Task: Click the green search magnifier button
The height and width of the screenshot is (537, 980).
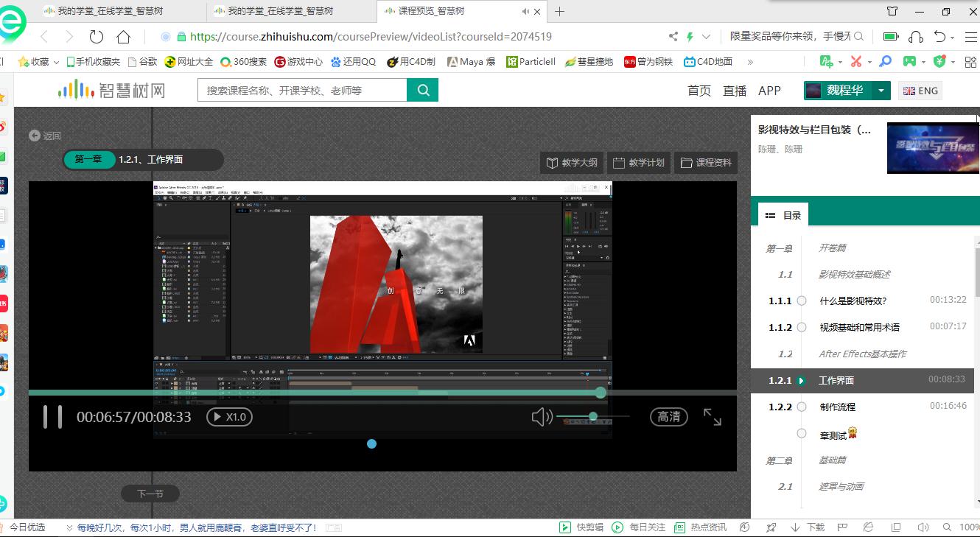Action: 423,91
